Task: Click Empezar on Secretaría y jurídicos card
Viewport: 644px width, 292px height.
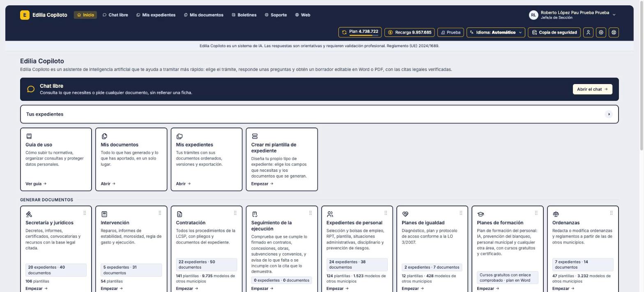Action: 37,289
